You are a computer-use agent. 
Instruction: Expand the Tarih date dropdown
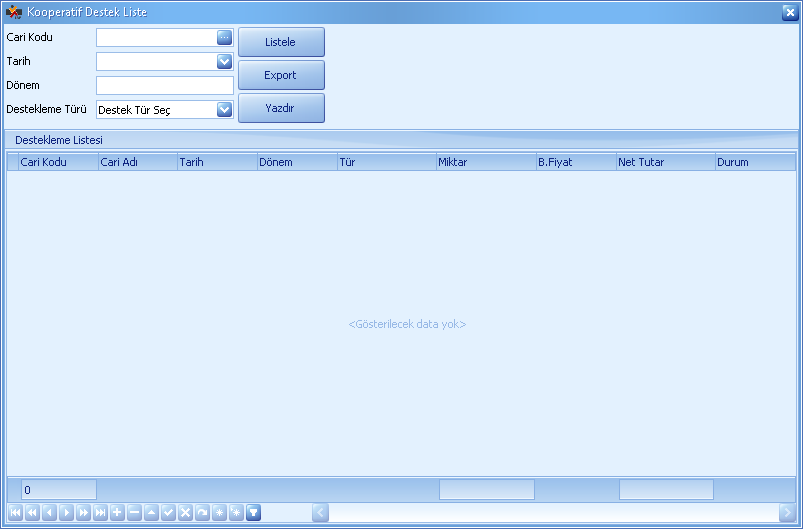[x=224, y=61]
